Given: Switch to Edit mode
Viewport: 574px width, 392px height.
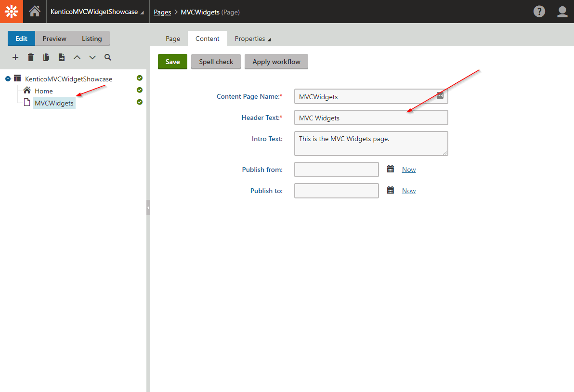Looking at the screenshot, I should point(21,39).
